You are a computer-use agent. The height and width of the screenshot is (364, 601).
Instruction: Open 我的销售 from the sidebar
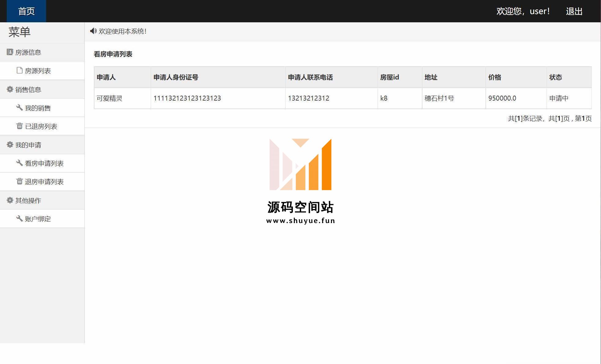(42, 108)
